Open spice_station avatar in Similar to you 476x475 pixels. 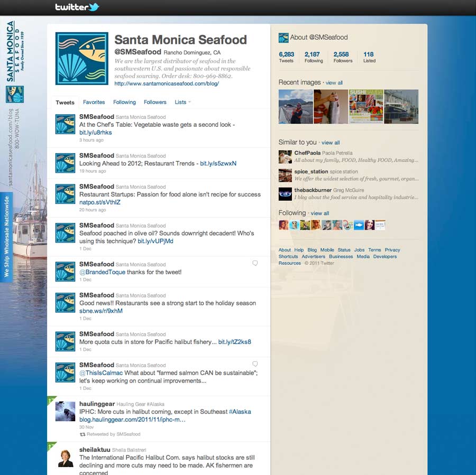coord(285,175)
